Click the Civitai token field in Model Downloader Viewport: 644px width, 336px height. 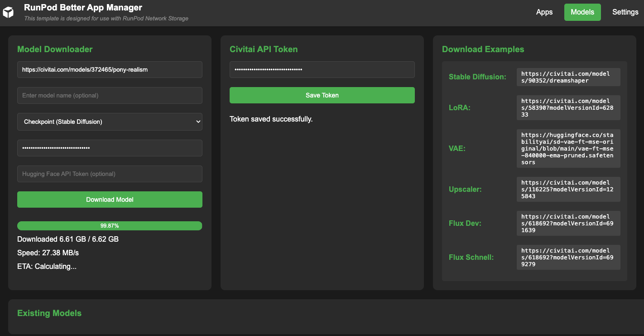point(110,148)
